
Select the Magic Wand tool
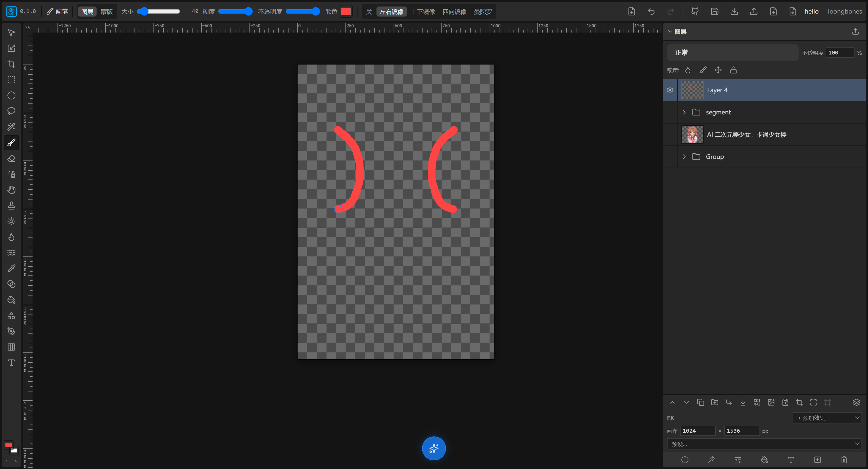pos(11,127)
